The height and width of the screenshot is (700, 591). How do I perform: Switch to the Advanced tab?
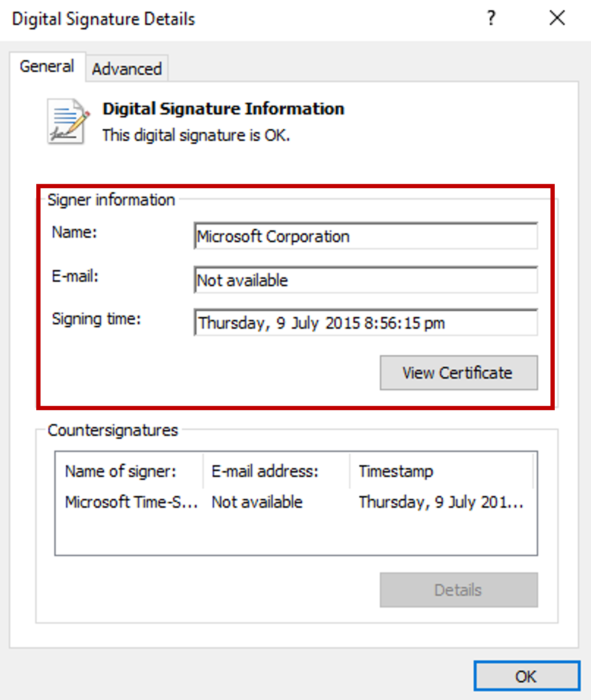point(127,69)
